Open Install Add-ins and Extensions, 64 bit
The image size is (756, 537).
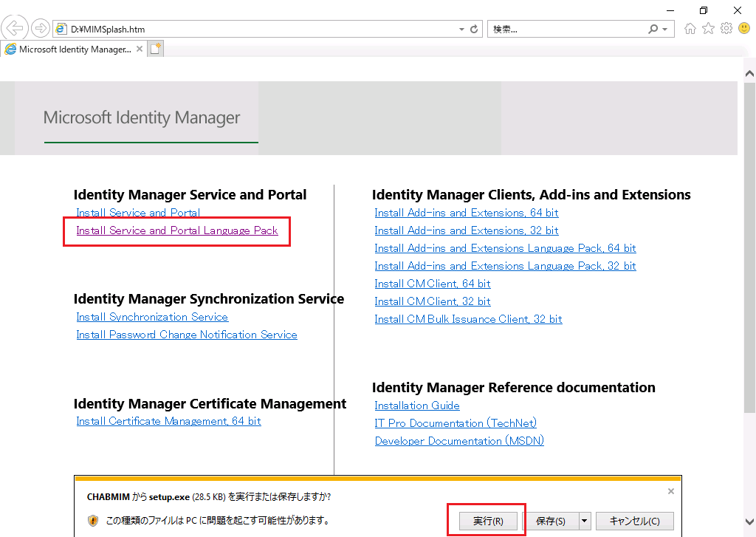pos(467,213)
